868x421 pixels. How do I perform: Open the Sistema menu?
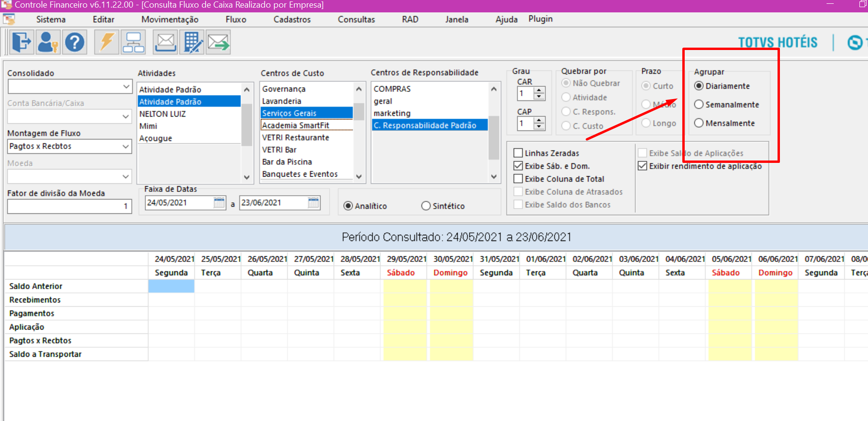(x=51, y=20)
